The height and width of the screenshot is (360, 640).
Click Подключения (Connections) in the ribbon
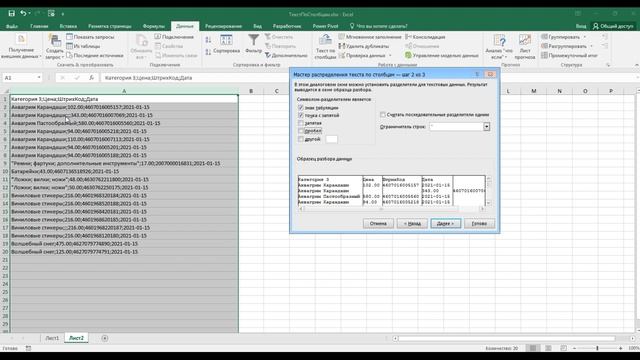tap(174, 37)
